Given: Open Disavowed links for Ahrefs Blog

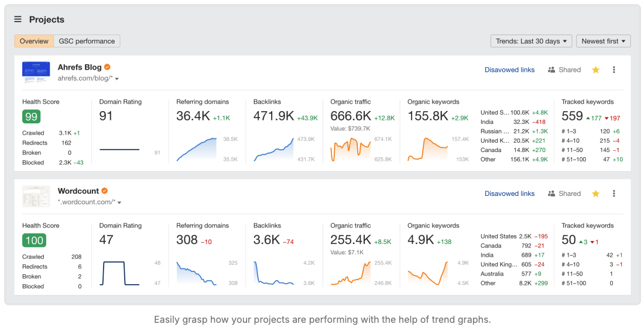Looking at the screenshot, I should 509,70.
